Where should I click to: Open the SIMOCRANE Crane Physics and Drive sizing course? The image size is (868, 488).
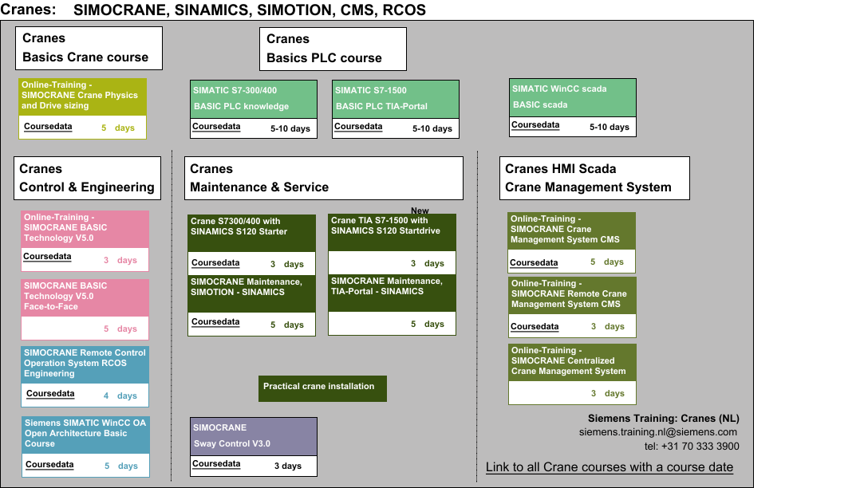point(82,96)
